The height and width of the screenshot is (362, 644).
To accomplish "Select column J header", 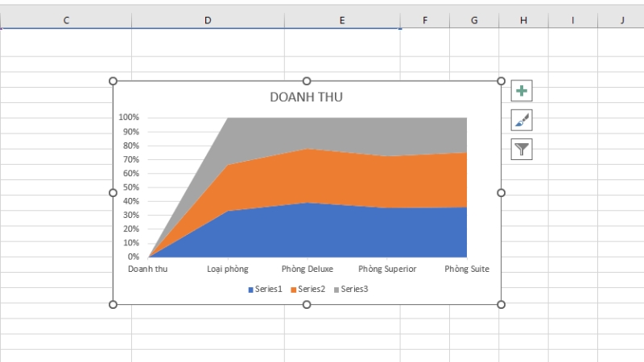I will point(621,20).
